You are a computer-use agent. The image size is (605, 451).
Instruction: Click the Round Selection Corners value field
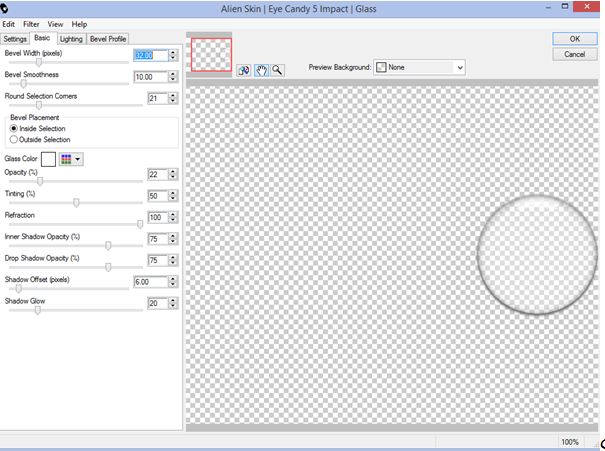[158, 98]
